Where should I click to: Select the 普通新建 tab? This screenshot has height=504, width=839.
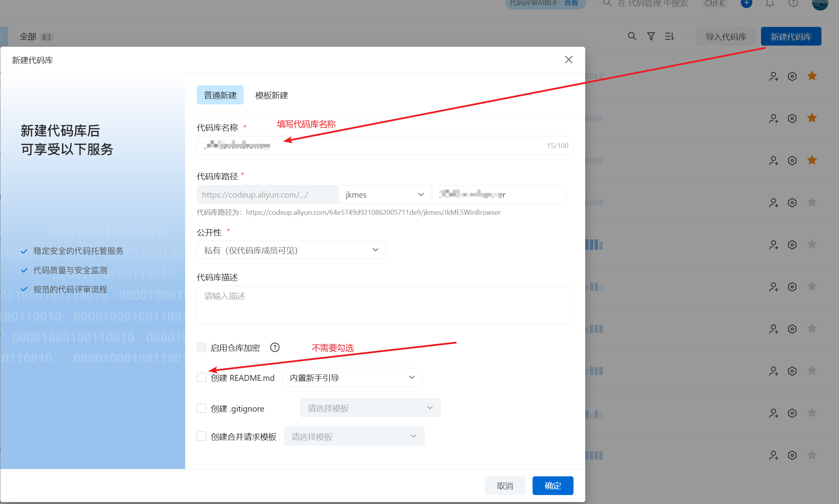(x=220, y=95)
